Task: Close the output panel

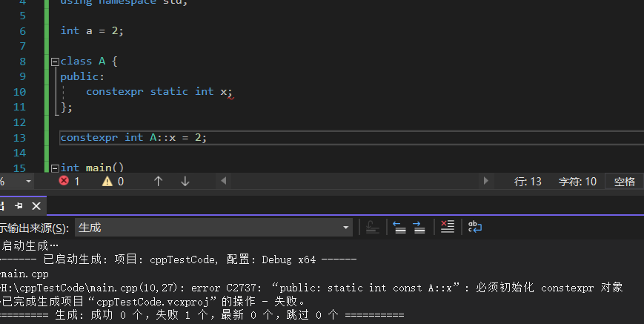Action: pos(36,205)
